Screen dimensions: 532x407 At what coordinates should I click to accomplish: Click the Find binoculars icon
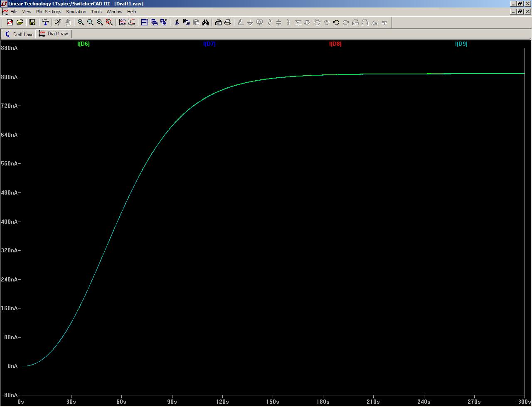point(205,22)
